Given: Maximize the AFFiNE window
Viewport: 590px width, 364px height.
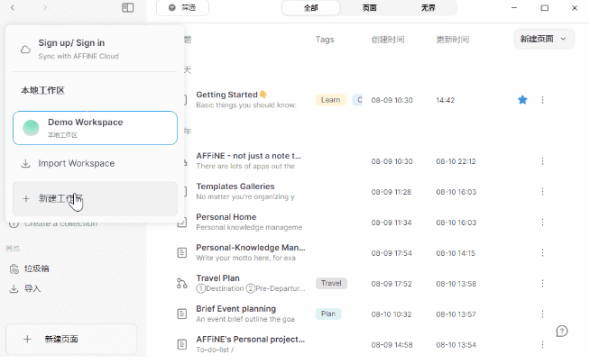Looking at the screenshot, I should click(545, 8).
